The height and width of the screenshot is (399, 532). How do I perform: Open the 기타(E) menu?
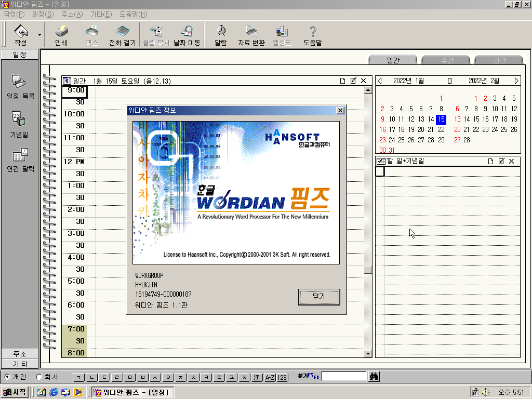tap(101, 14)
